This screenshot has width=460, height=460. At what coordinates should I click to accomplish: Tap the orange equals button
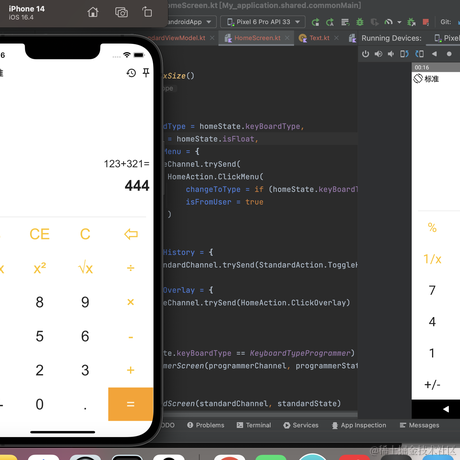[131, 404]
